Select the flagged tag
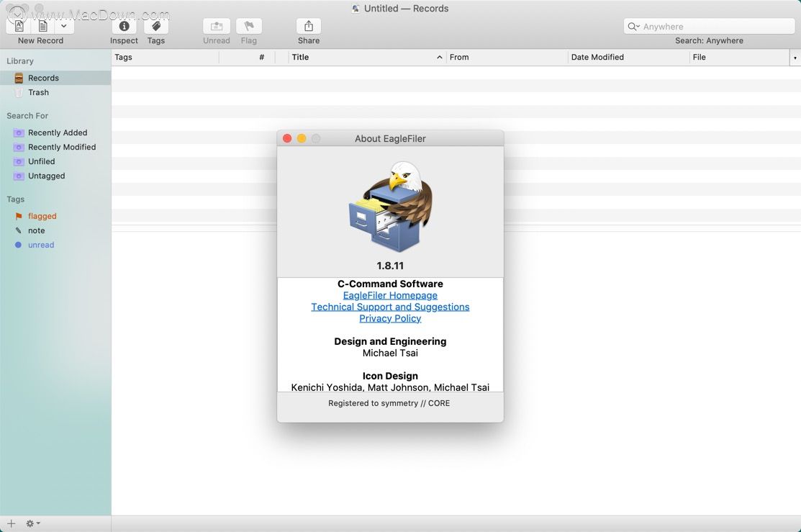Viewport: 801px width, 532px height. coord(55,216)
